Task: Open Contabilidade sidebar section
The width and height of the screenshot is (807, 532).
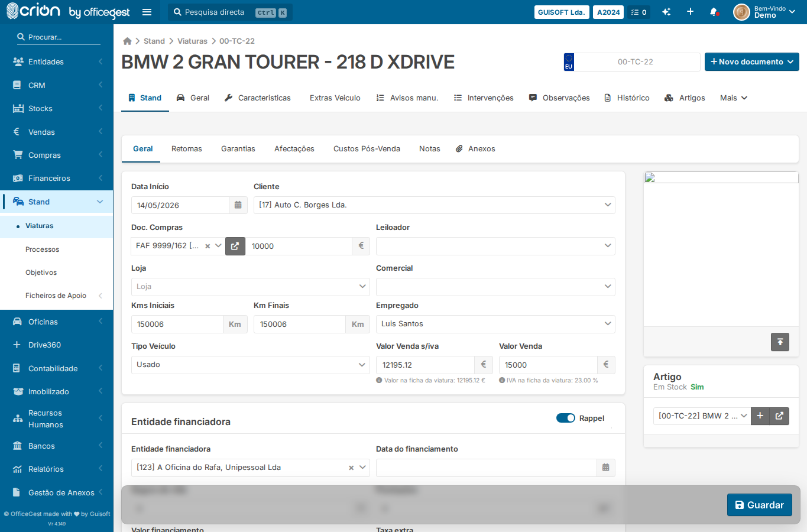Action: [x=57, y=368]
